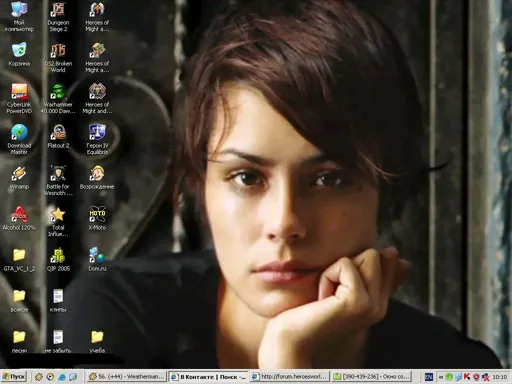Open the Winamp desktop shortcut
512x384 pixels.
pyautogui.click(x=19, y=178)
